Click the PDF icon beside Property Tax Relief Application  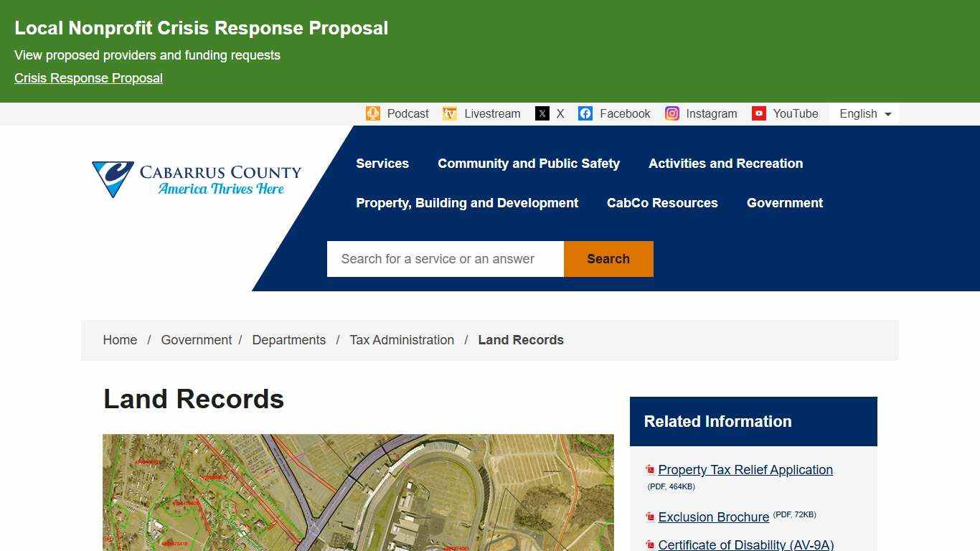[x=650, y=469]
